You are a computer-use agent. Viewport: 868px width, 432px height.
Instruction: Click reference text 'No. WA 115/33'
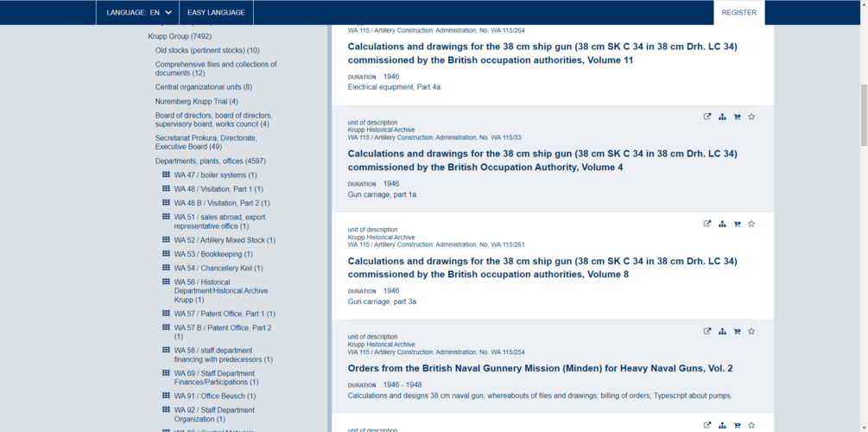[500, 137]
